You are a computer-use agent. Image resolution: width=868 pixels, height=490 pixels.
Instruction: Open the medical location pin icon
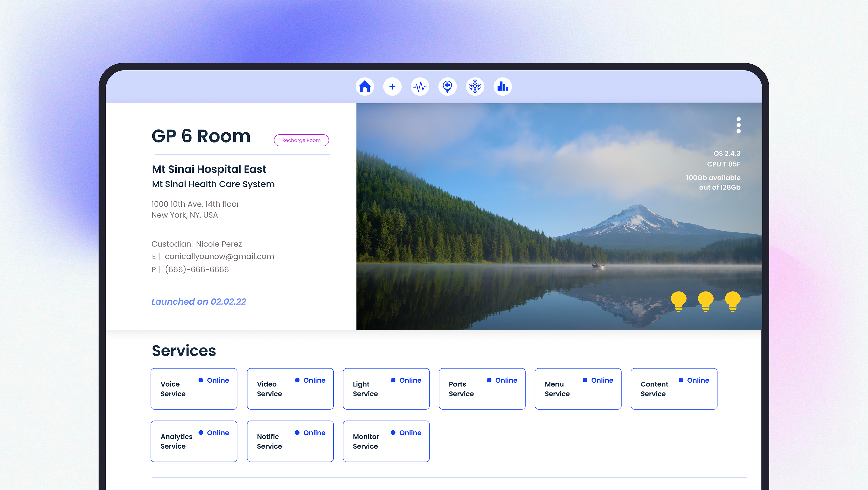point(447,87)
